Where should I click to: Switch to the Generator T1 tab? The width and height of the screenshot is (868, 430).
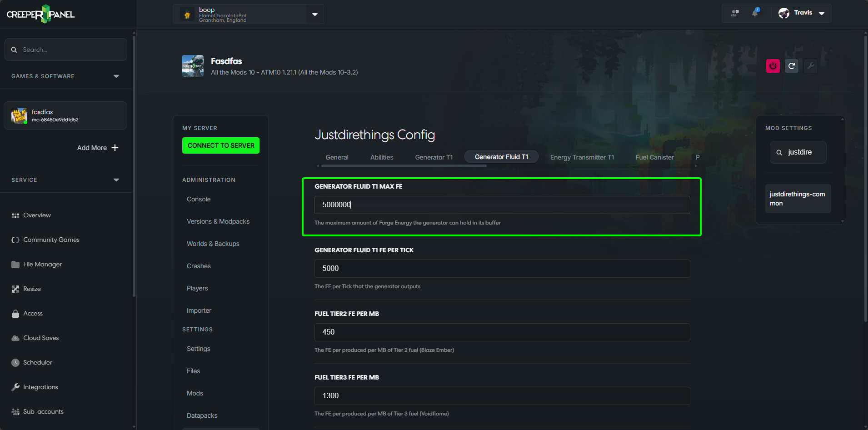pos(434,157)
